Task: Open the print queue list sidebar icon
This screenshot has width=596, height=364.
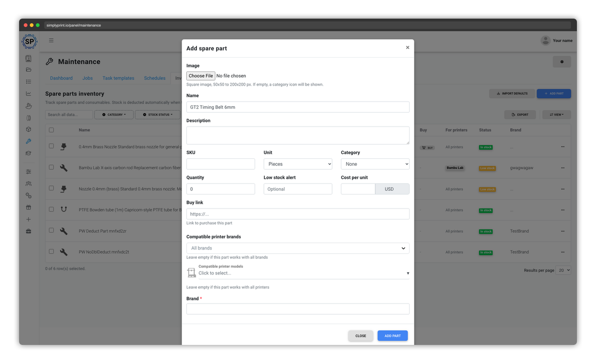Action: click(x=28, y=82)
